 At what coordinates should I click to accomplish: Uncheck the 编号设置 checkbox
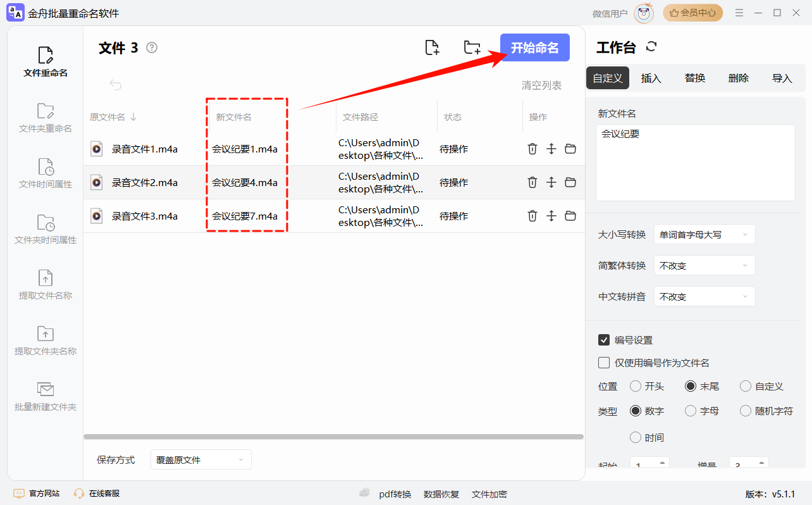pos(604,339)
